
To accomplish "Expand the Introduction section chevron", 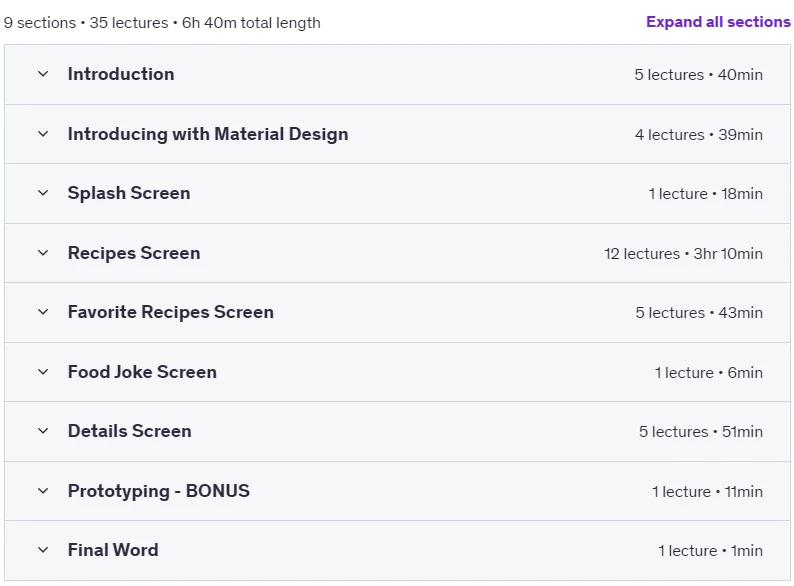I will (43, 74).
